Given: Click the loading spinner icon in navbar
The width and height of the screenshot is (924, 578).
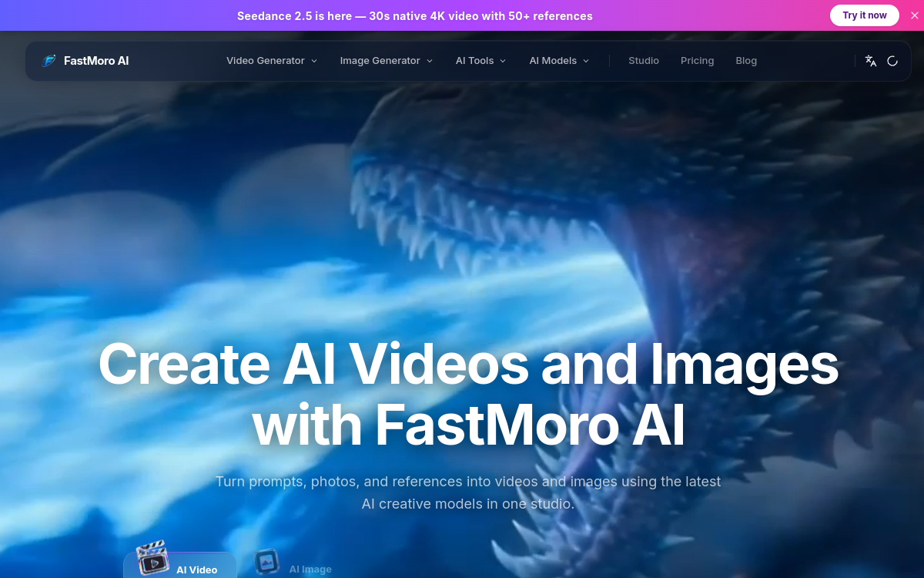Looking at the screenshot, I should click(892, 61).
